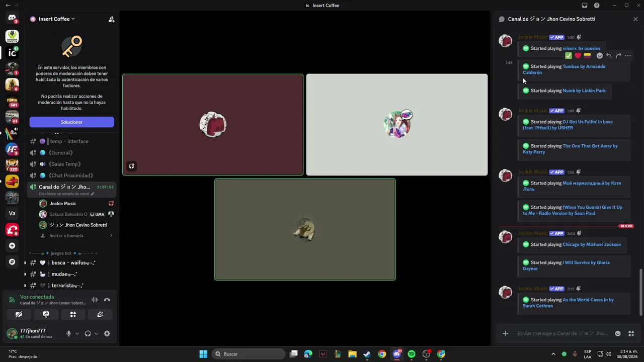Forward message using the forward arrow
This screenshot has height=362, width=644.
point(618,56)
